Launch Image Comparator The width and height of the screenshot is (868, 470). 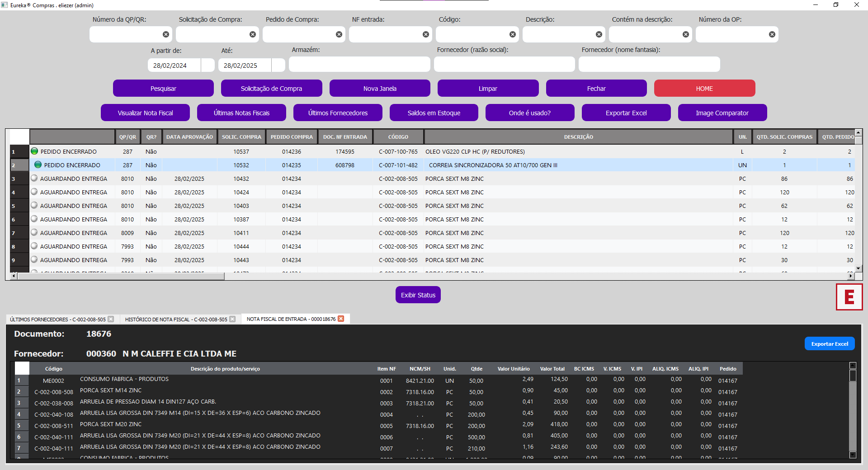coord(722,113)
